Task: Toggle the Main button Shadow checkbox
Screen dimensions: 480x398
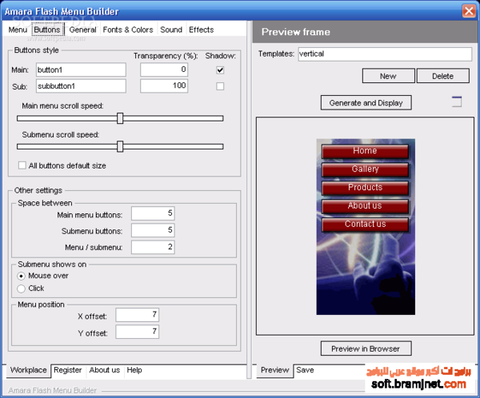Action: click(x=220, y=70)
